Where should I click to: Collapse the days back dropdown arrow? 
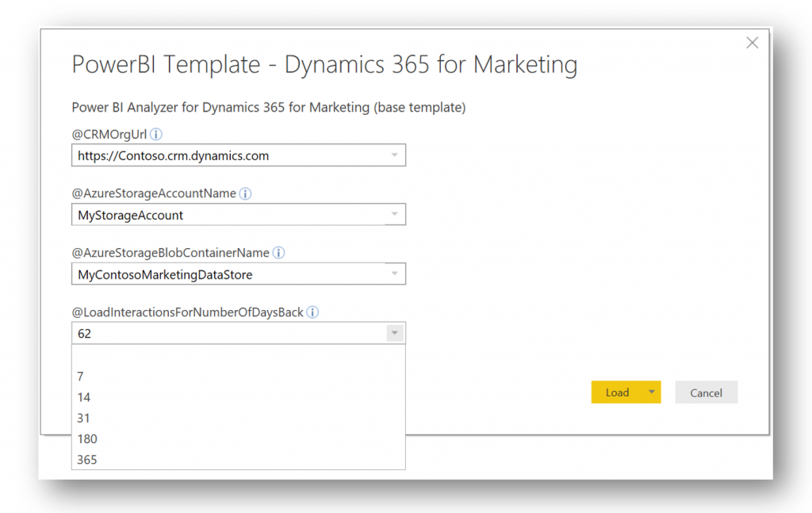[395, 333]
